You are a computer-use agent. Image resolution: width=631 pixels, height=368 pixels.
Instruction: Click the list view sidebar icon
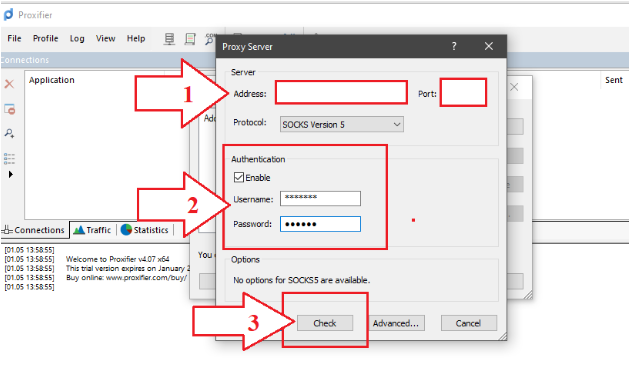click(9, 159)
